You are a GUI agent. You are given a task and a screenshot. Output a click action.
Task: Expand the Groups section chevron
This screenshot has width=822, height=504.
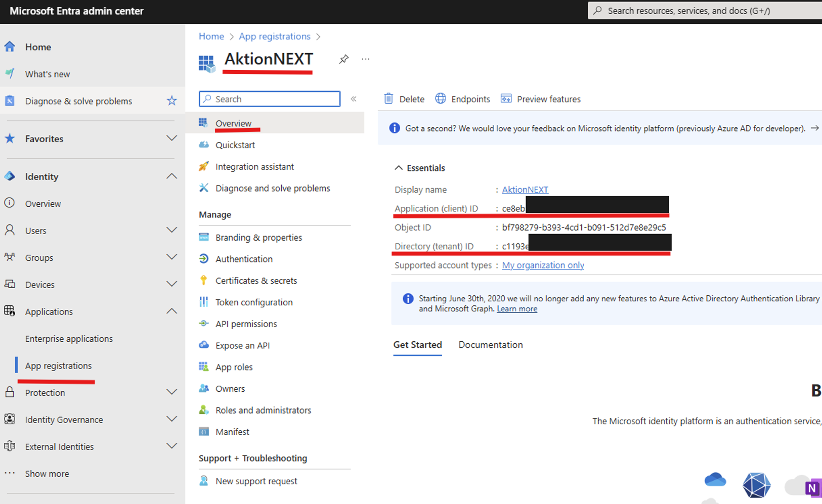point(172,257)
